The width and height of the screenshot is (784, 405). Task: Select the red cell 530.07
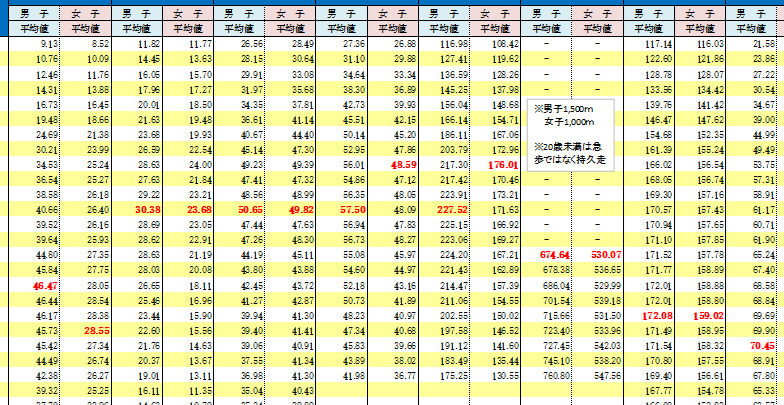(606, 254)
